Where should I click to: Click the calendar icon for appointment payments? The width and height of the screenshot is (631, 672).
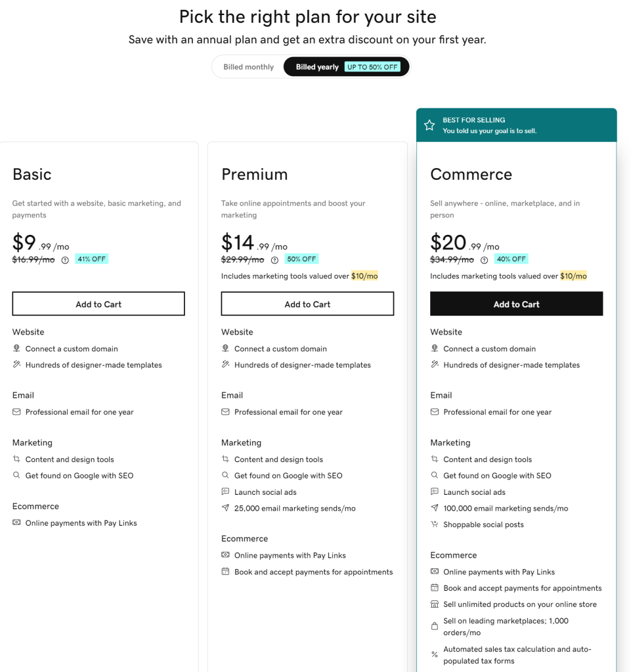(x=434, y=588)
